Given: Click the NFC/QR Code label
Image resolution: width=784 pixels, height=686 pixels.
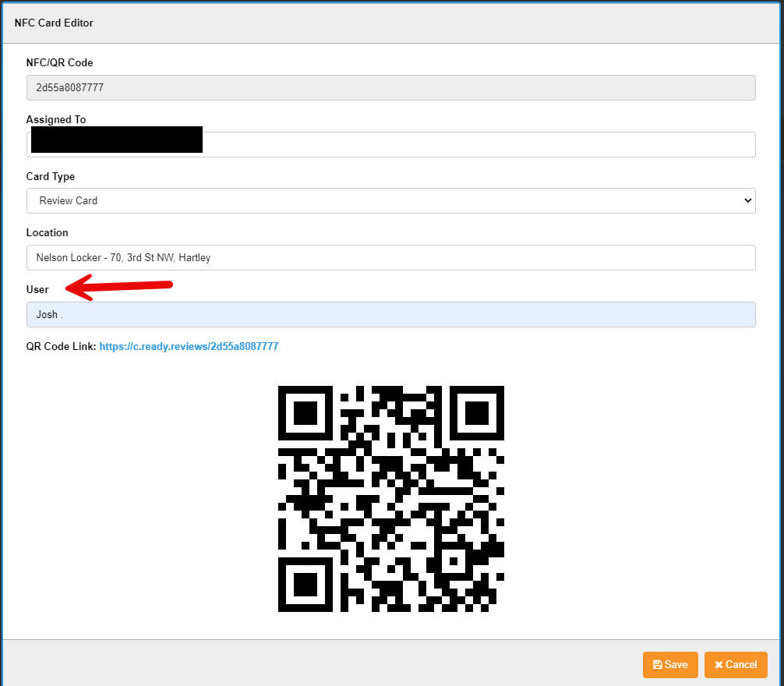Looking at the screenshot, I should point(59,62).
